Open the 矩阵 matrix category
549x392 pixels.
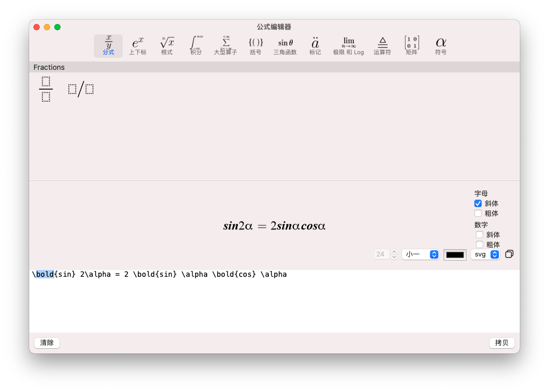coord(411,46)
